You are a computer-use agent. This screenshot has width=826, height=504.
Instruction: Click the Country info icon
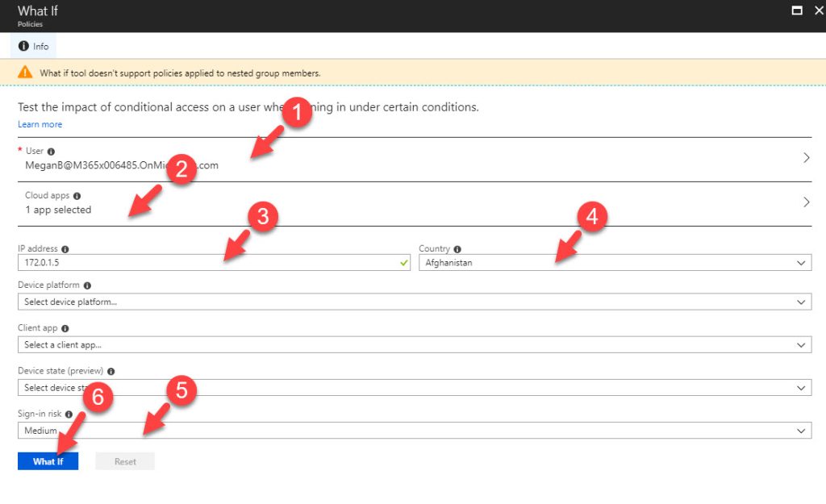tap(457, 249)
